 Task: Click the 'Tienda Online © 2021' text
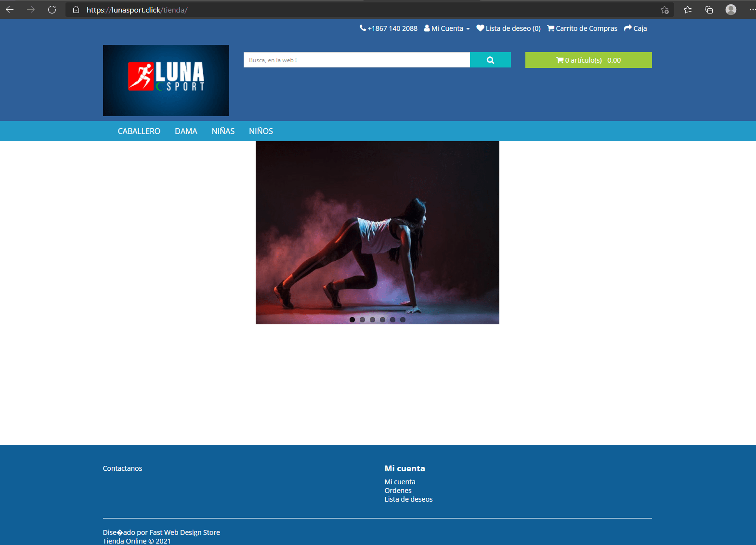pyautogui.click(x=137, y=541)
